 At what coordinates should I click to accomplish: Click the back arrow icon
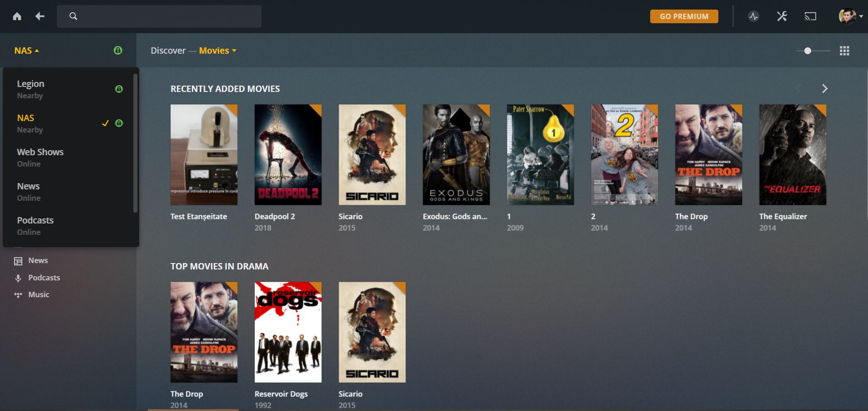(40, 16)
